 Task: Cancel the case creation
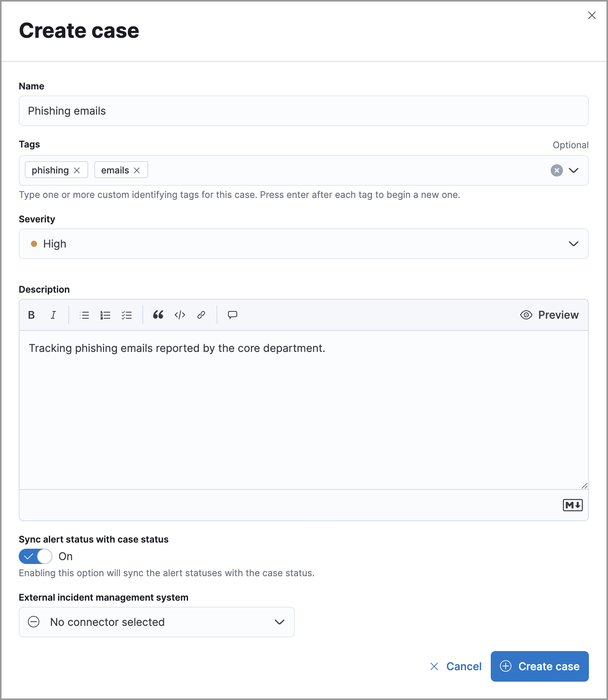click(456, 666)
